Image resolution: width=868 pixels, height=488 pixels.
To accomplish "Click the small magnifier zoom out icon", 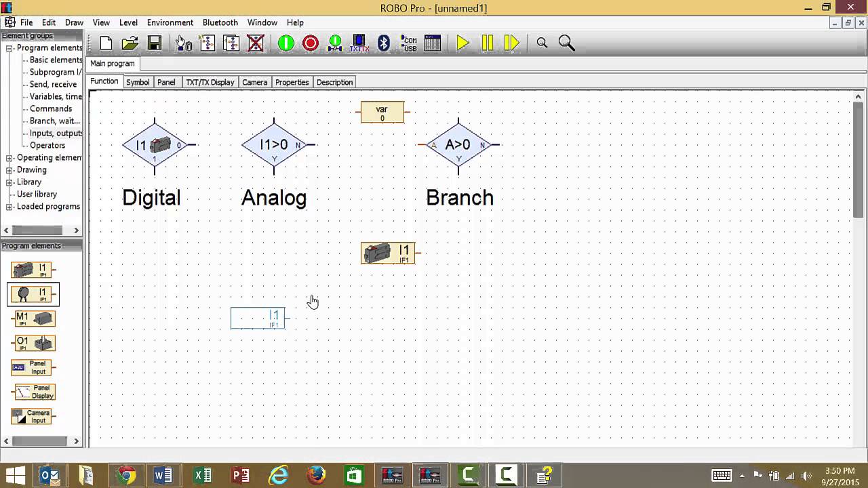I will click(x=542, y=43).
